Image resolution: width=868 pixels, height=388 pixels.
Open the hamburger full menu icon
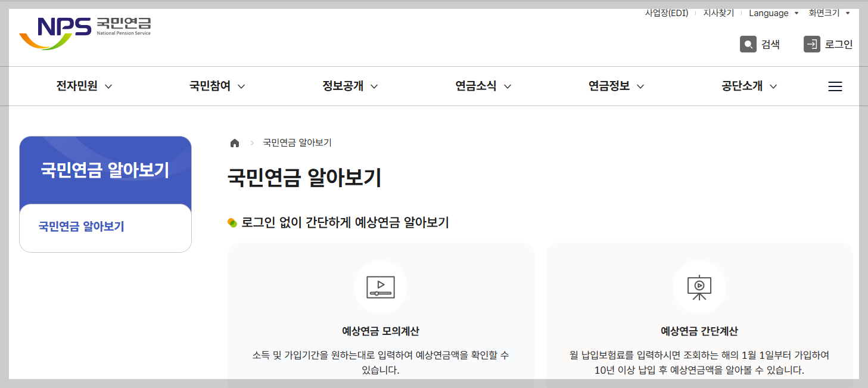[835, 86]
